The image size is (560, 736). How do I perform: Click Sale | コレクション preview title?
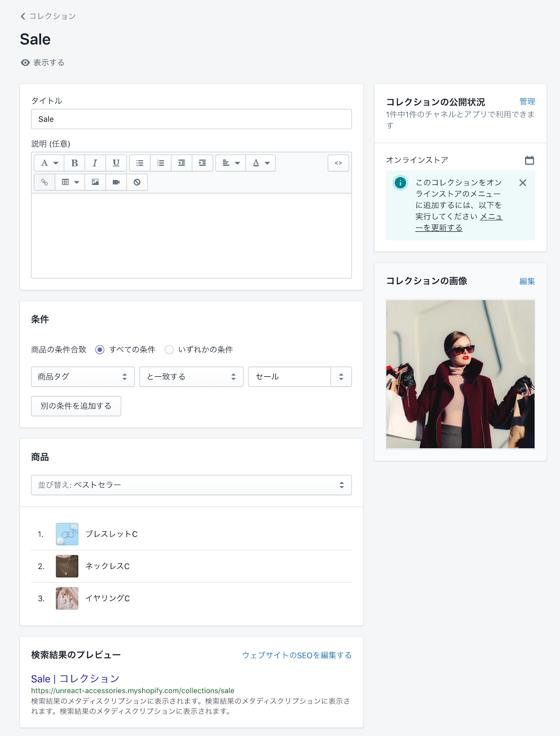[x=75, y=678]
